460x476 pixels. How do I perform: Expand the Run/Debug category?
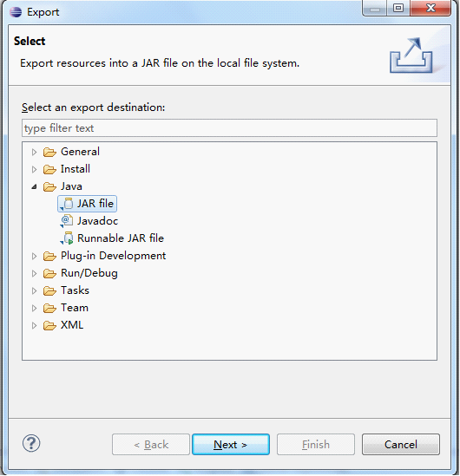pos(34,273)
